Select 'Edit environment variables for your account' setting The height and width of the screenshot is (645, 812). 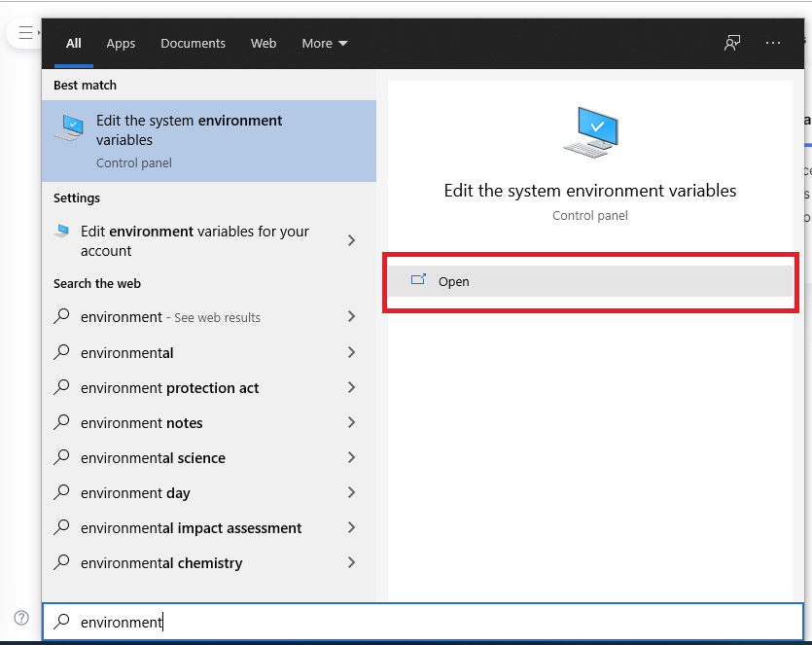pyautogui.click(x=209, y=241)
